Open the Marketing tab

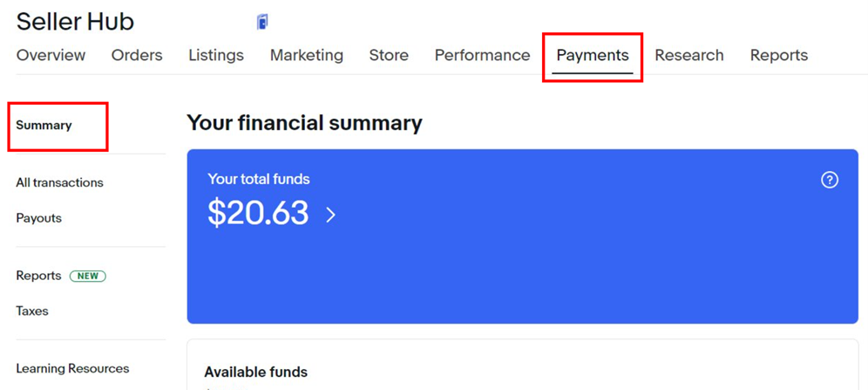click(x=307, y=55)
